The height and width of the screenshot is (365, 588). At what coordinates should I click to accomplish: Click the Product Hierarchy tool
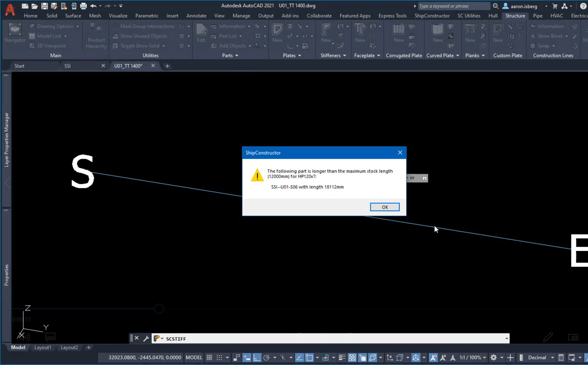pyautogui.click(x=97, y=36)
